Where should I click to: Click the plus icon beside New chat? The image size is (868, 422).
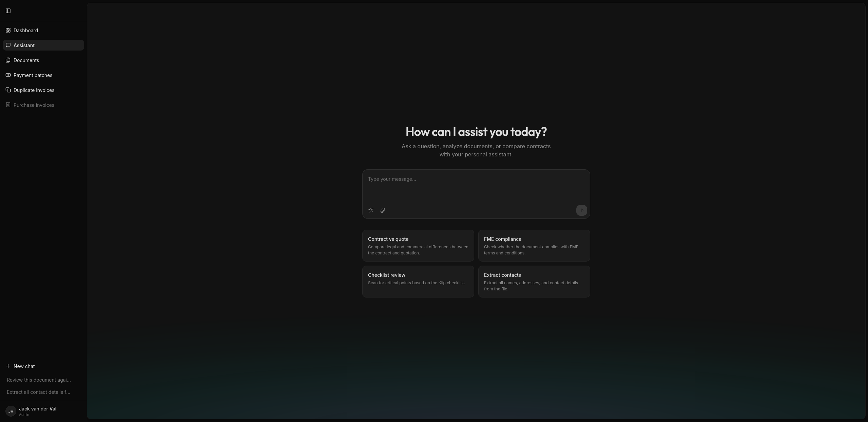pyautogui.click(x=8, y=366)
